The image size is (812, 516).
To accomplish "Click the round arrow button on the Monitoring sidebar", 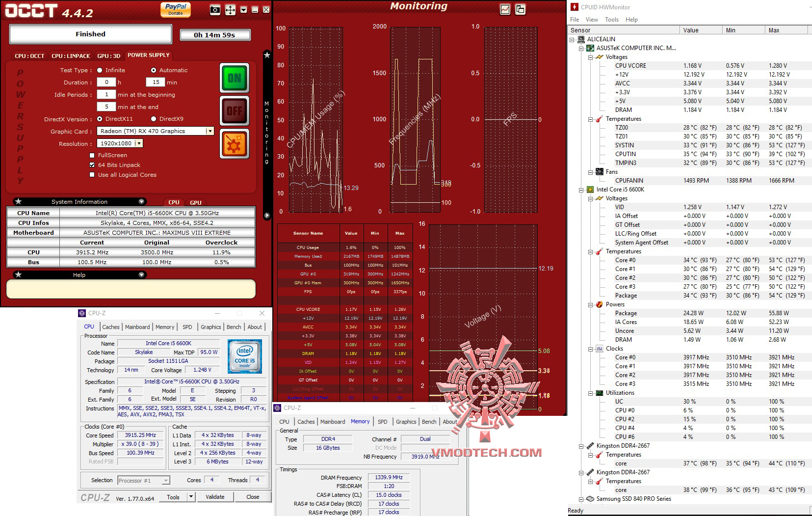I will pos(267,216).
